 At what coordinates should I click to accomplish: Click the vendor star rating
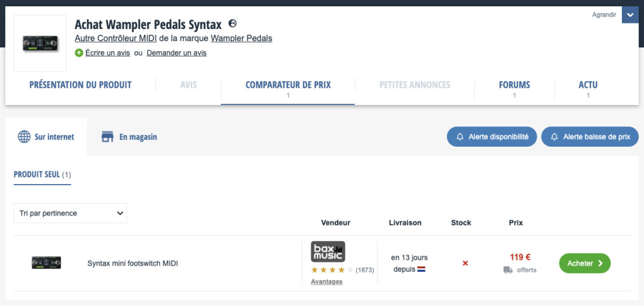pyautogui.click(x=332, y=270)
